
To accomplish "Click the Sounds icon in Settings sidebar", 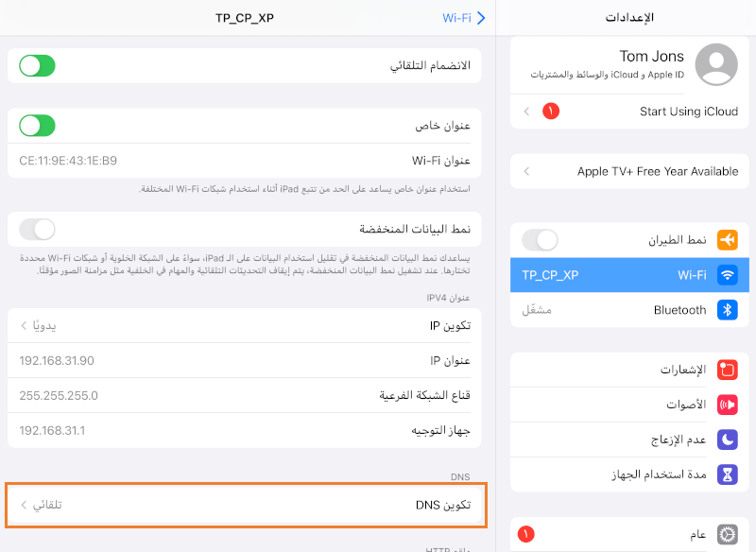I will (x=728, y=404).
